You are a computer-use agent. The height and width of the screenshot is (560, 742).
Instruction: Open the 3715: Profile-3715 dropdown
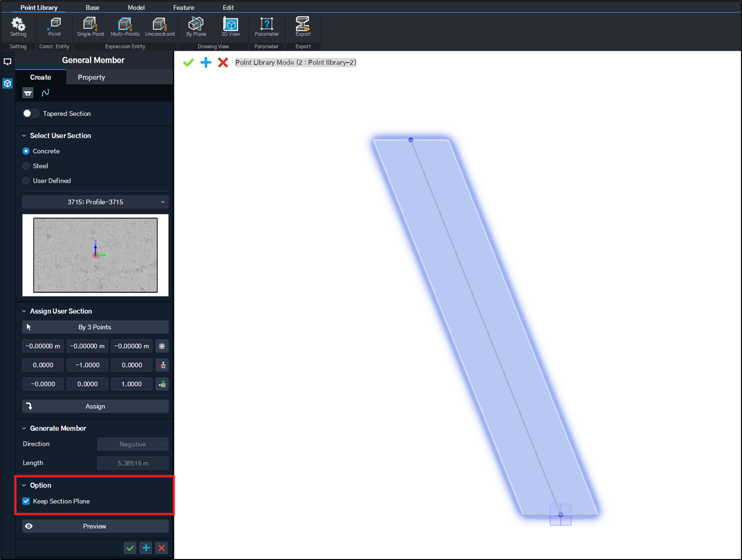pyautogui.click(x=95, y=202)
